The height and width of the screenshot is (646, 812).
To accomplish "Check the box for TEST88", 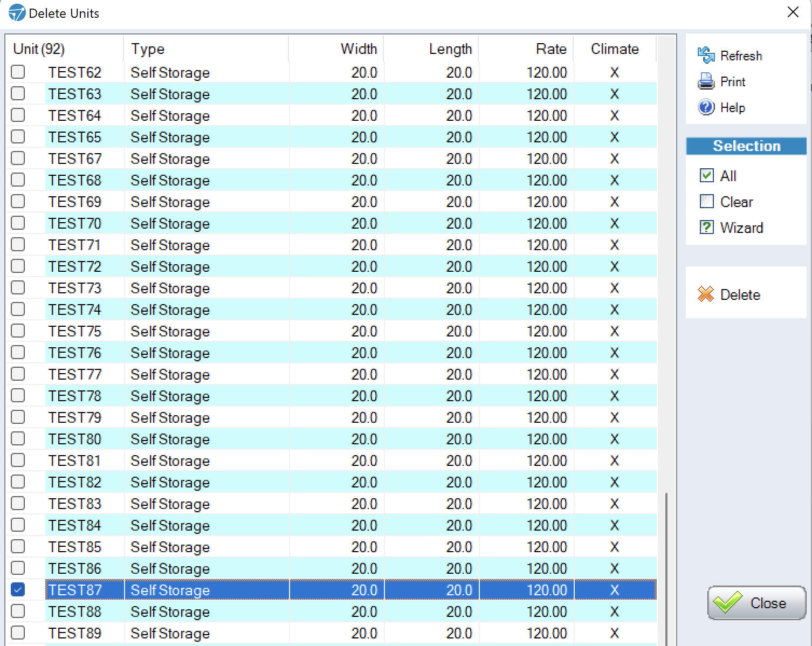I will click(18, 611).
